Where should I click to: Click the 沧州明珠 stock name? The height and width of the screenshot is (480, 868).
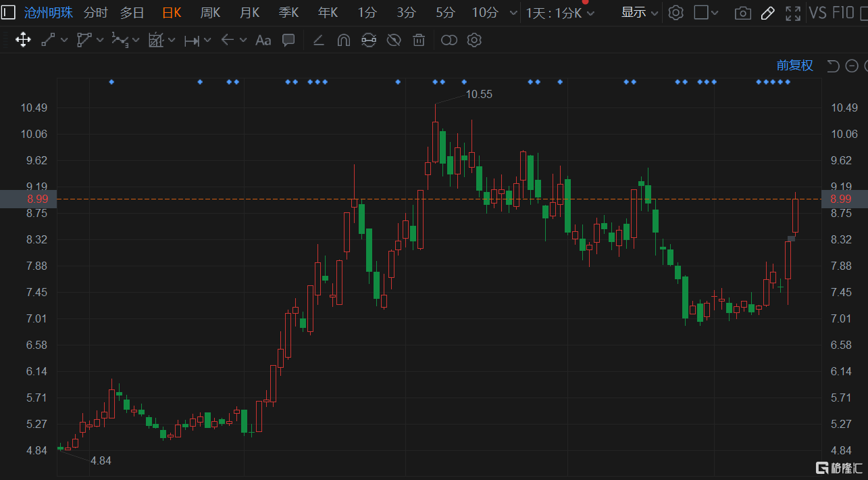click(48, 12)
